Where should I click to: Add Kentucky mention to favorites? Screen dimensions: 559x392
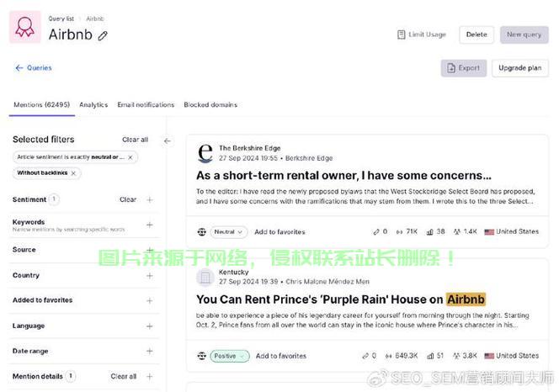[281, 356]
